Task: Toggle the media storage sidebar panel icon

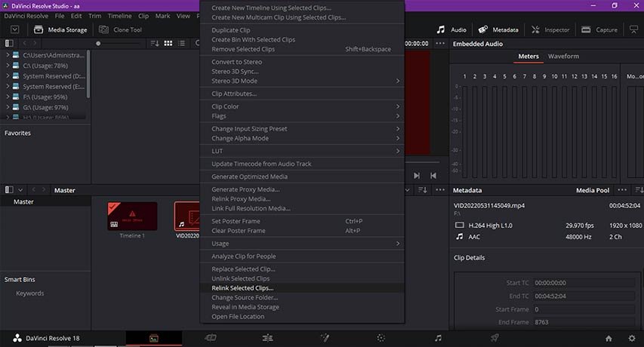Action: [9, 43]
